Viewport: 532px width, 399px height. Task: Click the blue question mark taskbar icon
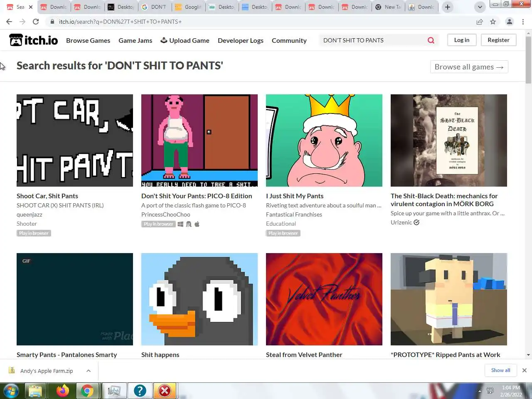(x=140, y=391)
